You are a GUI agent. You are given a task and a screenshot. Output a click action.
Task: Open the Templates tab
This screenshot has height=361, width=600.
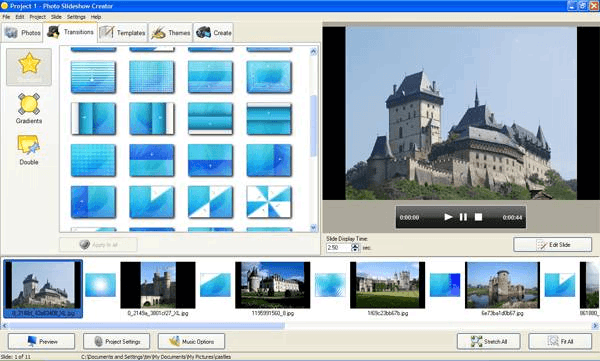pyautogui.click(x=123, y=33)
